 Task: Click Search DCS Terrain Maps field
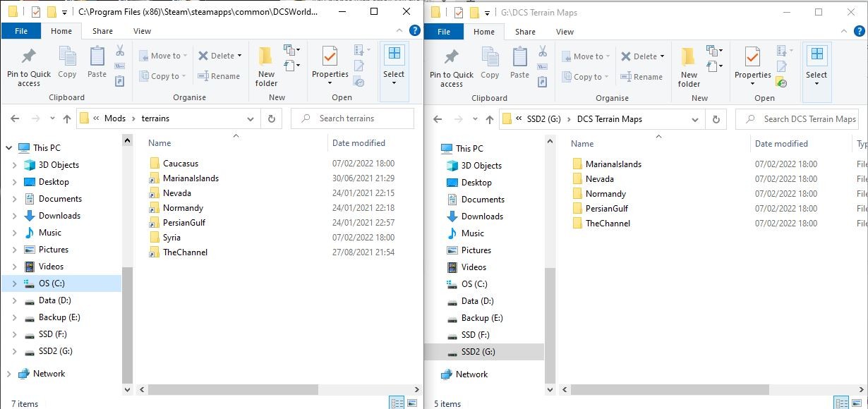797,119
